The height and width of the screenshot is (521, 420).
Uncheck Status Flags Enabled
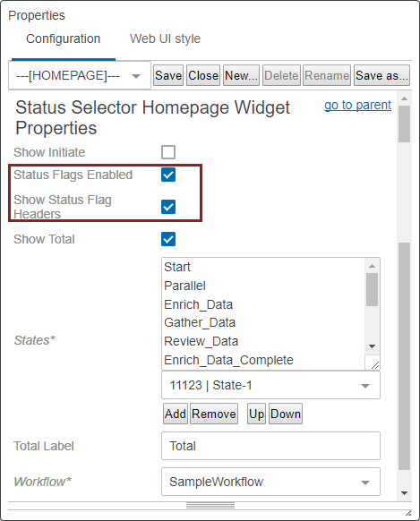click(168, 175)
